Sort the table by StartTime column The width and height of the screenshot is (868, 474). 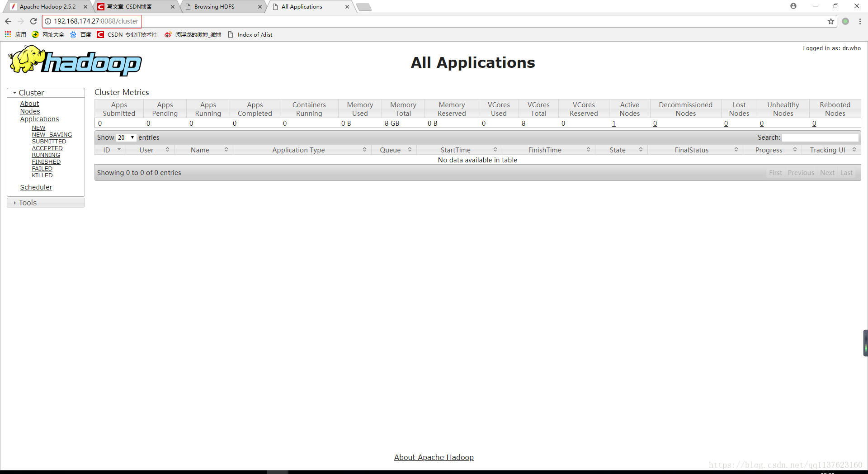(x=459, y=150)
